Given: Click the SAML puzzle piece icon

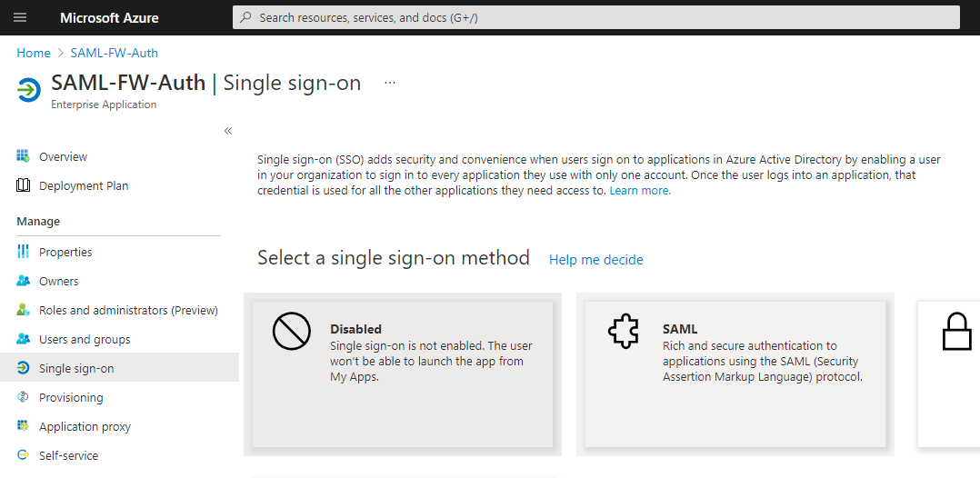Looking at the screenshot, I should (x=624, y=333).
